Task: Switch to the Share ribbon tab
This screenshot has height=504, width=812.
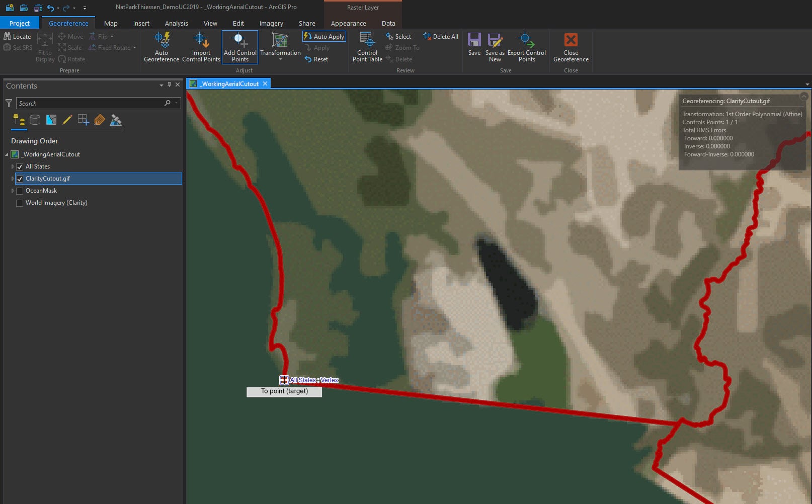Action: [307, 23]
